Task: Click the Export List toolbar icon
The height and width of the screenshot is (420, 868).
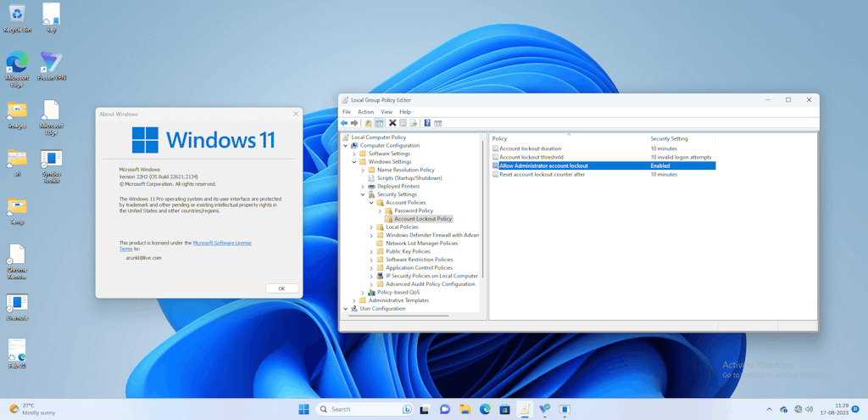Action: pos(413,123)
